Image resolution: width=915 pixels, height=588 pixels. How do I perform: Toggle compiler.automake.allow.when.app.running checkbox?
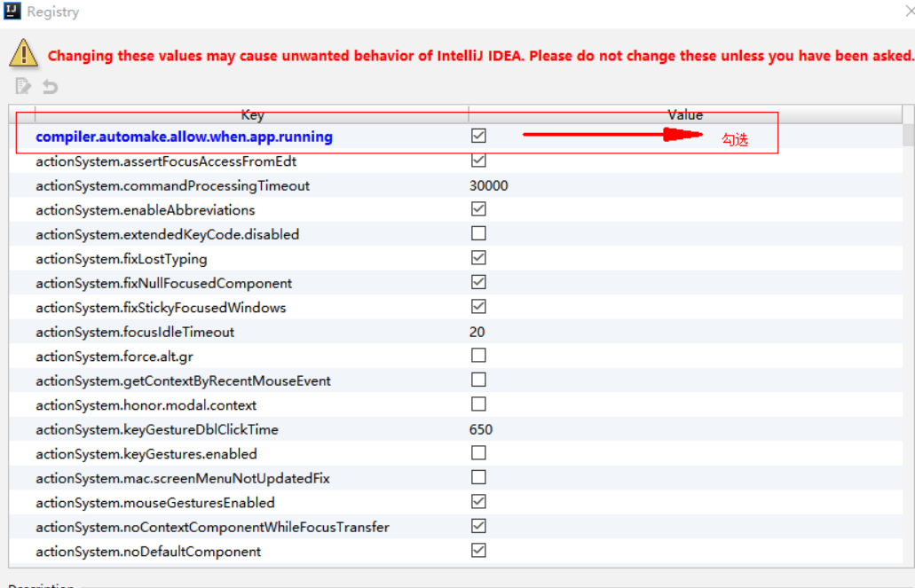click(x=478, y=136)
